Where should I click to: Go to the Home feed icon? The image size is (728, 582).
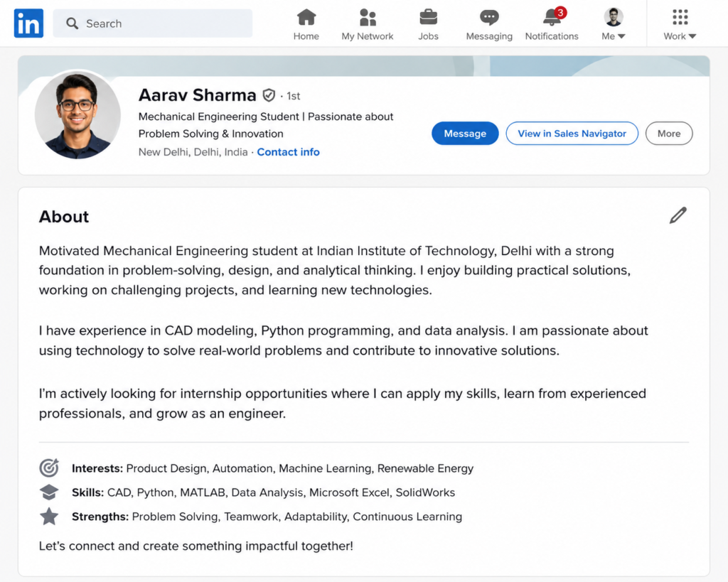click(x=306, y=17)
